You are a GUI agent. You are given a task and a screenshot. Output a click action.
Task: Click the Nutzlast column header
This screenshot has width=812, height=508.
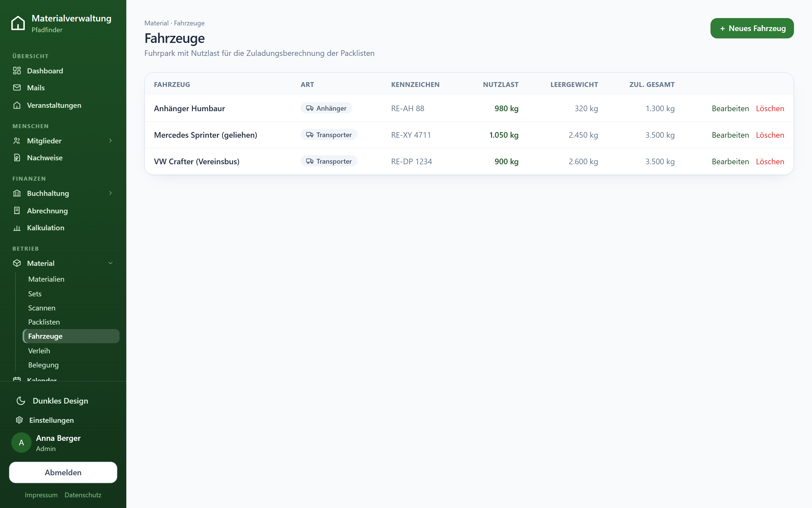point(501,85)
